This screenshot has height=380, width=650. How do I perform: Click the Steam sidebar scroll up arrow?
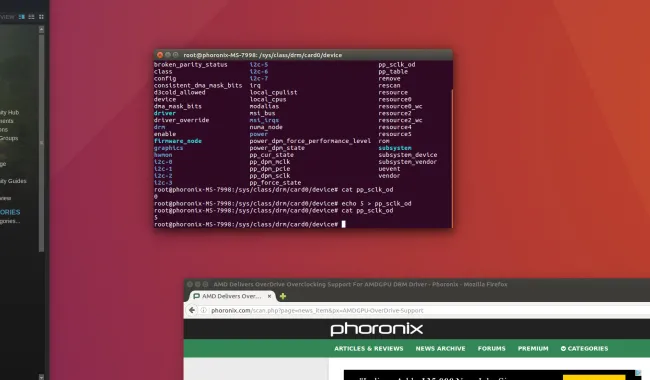click(41, 29)
